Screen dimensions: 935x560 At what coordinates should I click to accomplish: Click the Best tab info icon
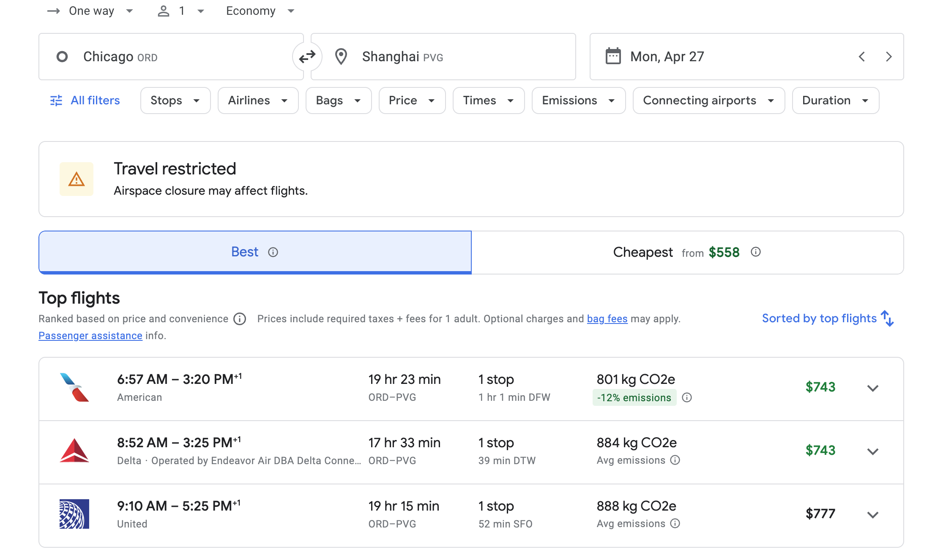273,252
